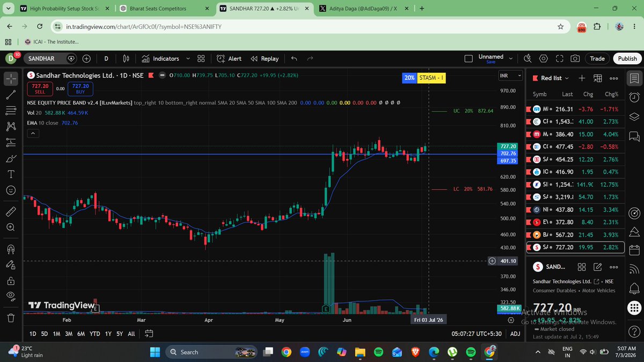Undo the last chart action

click(294, 58)
